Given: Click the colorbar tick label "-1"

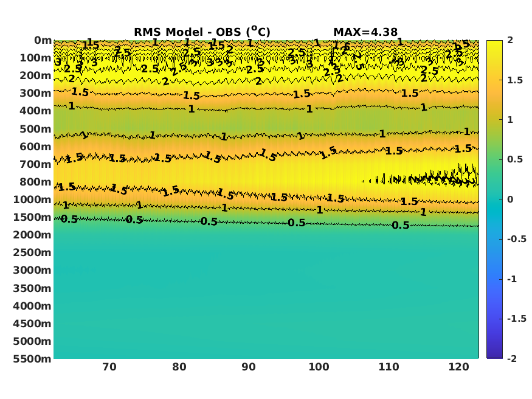Looking at the screenshot, I should click(512, 279).
